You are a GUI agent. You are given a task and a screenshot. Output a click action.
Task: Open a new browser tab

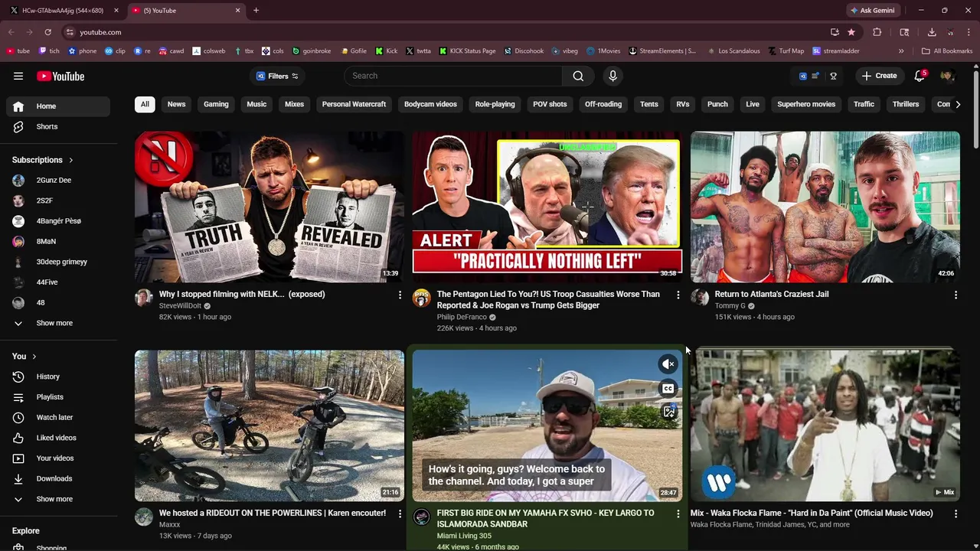(256, 11)
